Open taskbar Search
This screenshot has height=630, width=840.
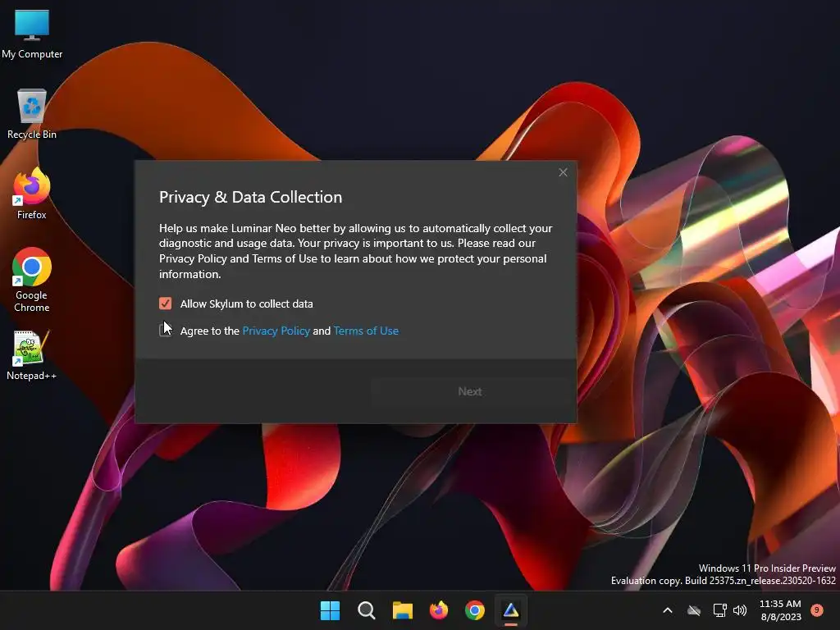point(367,610)
